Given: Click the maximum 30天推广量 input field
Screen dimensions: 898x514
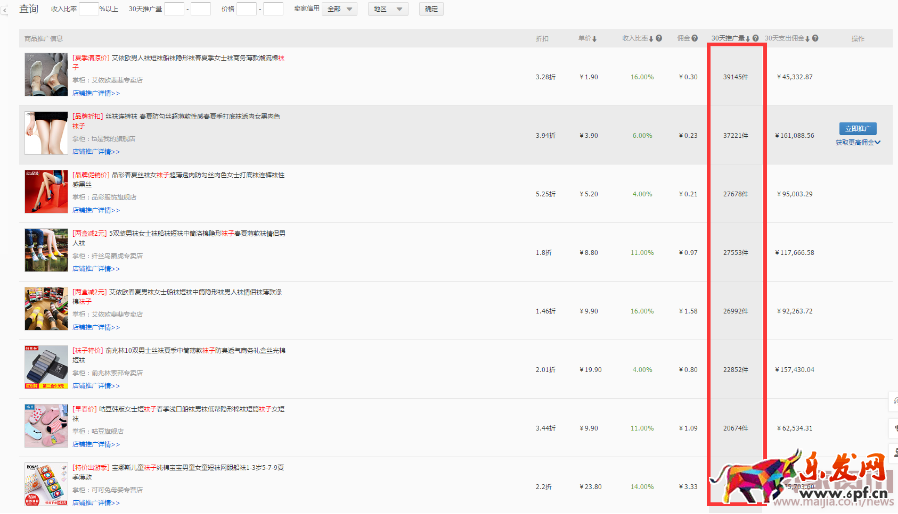Looking at the screenshot, I should (201, 9).
